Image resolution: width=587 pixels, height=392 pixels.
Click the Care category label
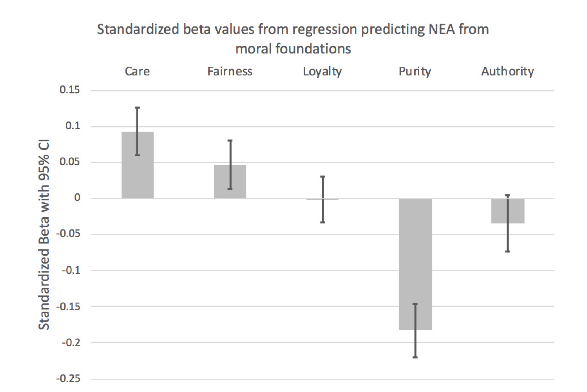[x=137, y=72]
